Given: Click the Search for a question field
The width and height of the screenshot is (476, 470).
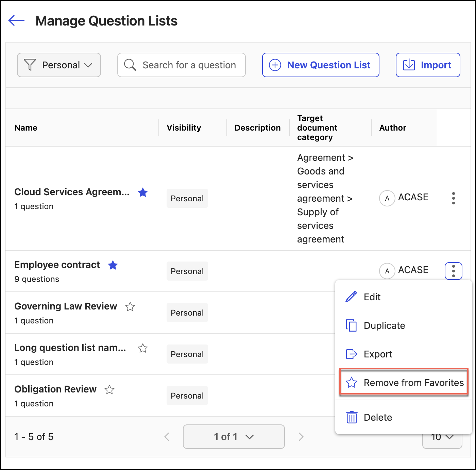Looking at the screenshot, I should pos(189,65).
